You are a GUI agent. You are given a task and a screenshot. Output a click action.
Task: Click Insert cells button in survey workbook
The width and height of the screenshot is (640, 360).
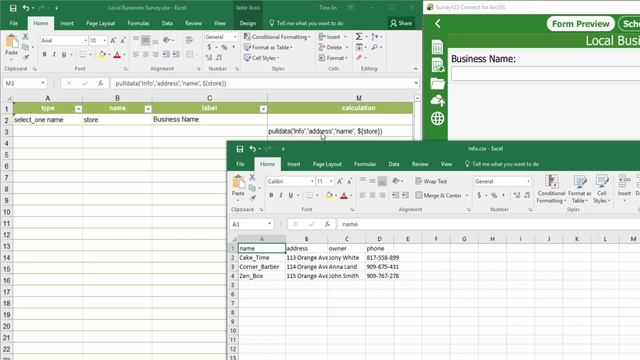[333, 37]
